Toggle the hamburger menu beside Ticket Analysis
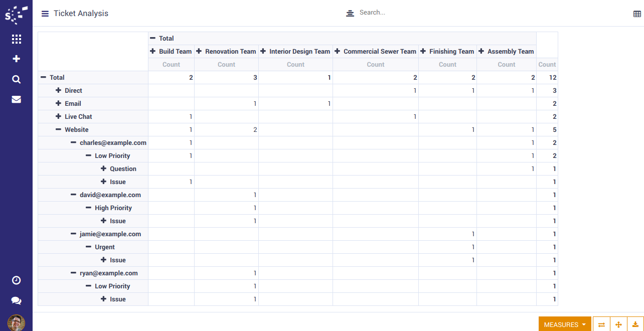 [45, 14]
